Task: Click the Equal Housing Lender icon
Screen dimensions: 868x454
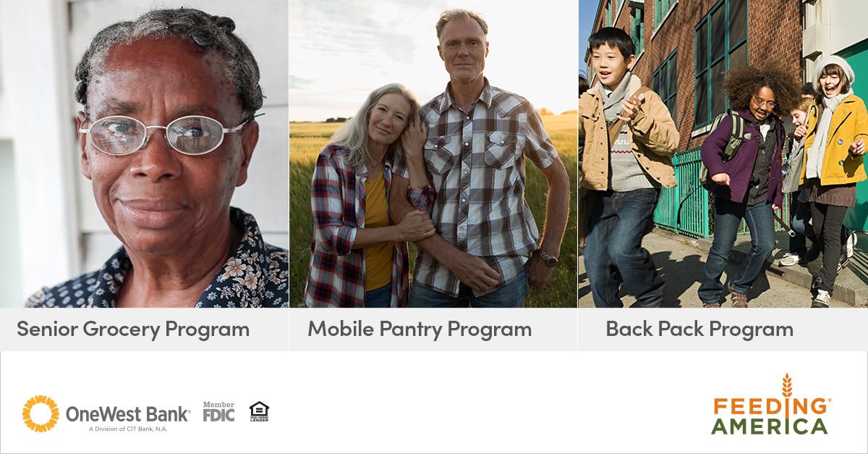Action: pos(259,411)
